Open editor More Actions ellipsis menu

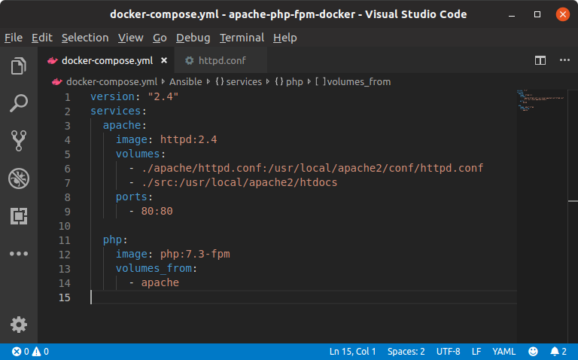(564, 60)
